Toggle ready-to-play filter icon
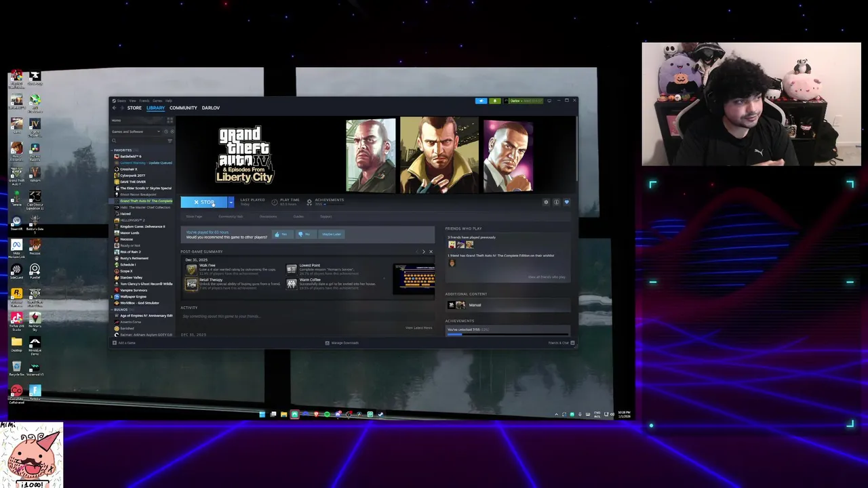 tap(172, 131)
